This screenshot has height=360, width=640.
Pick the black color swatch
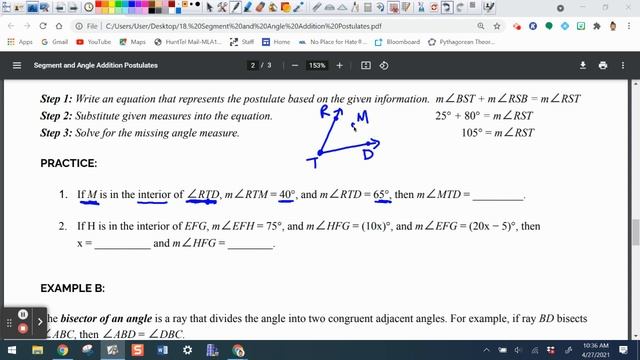(x=151, y=10)
